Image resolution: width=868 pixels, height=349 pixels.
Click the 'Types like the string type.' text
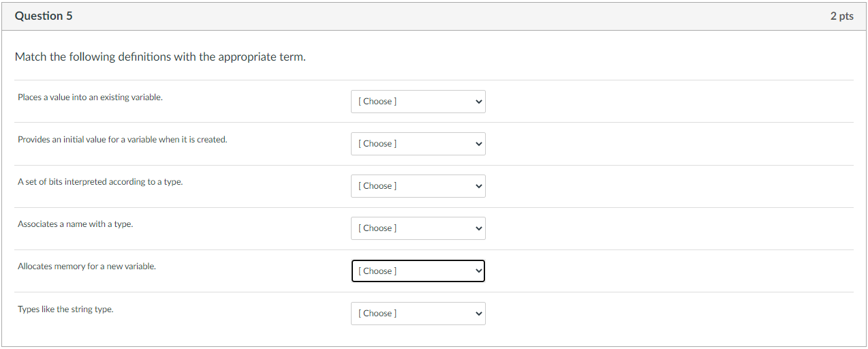[x=65, y=309]
